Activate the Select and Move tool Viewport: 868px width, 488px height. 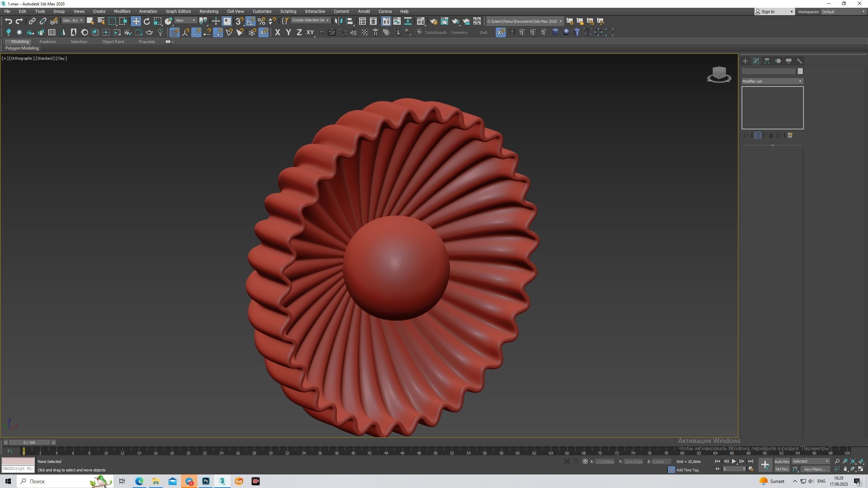(136, 21)
